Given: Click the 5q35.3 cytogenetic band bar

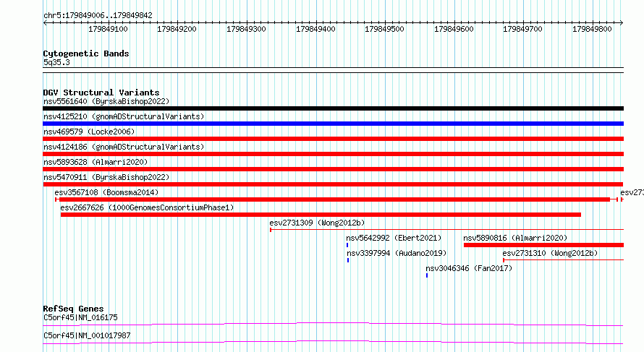Looking at the screenshot, I should (x=333, y=70).
